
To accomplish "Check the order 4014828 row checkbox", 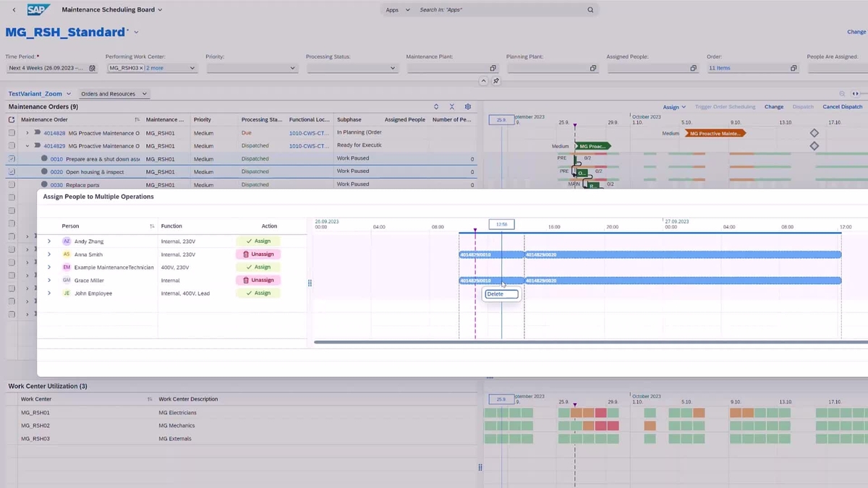I will click(12, 132).
